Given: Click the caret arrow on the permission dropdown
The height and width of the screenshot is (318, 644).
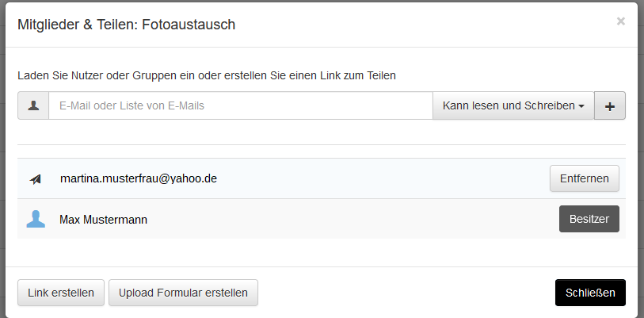Looking at the screenshot, I should coord(581,106).
